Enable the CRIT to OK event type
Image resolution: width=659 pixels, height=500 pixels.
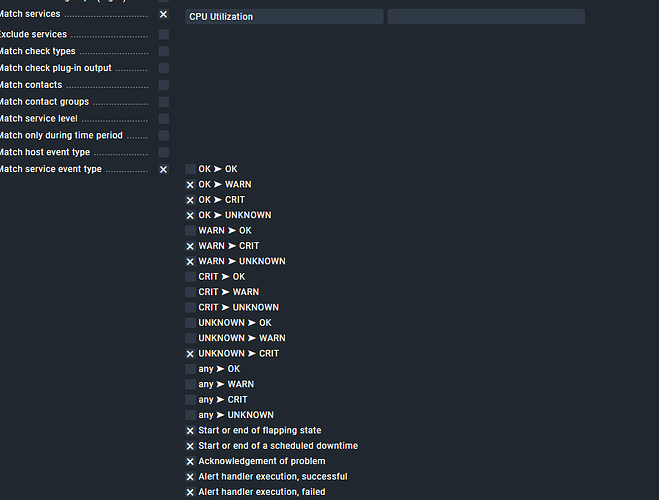(x=191, y=277)
